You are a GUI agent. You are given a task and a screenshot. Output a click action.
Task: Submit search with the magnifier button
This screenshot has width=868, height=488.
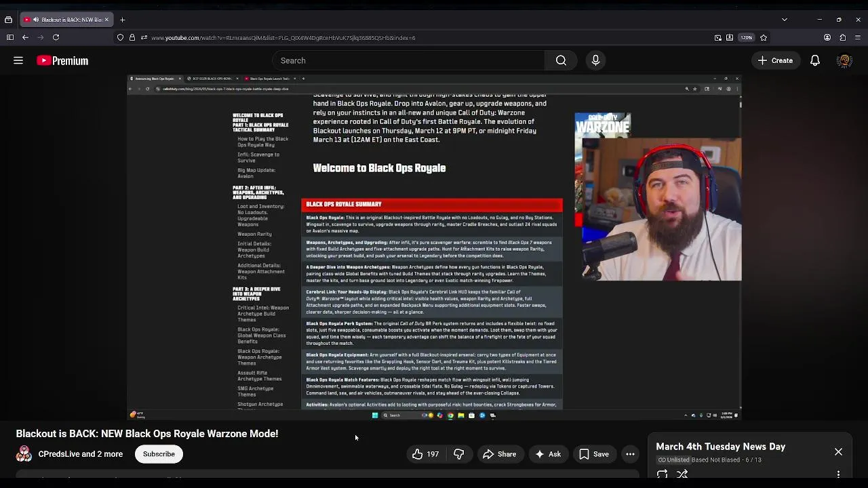pos(561,60)
